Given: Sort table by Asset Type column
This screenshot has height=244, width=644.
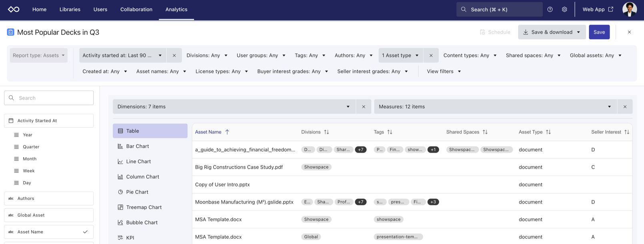Looking at the screenshot, I should pyautogui.click(x=548, y=132).
